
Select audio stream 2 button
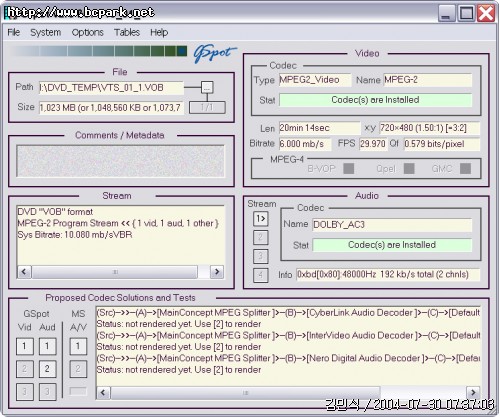[x=260, y=238]
